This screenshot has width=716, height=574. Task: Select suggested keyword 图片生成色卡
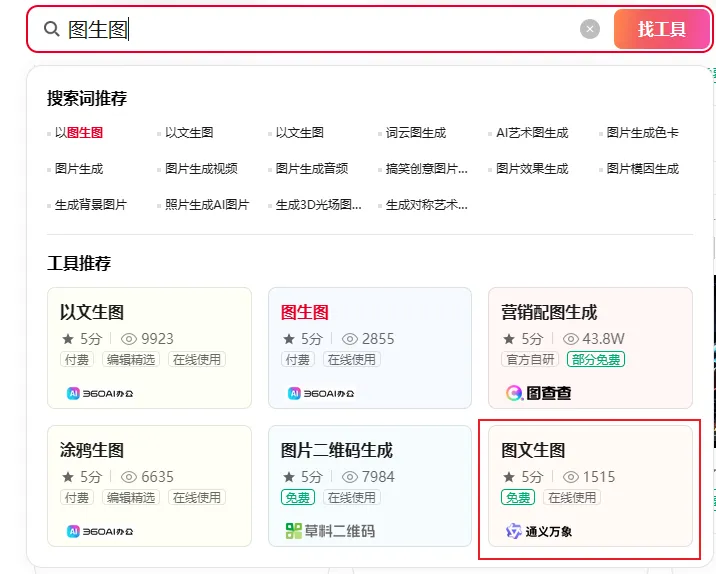pyautogui.click(x=642, y=133)
